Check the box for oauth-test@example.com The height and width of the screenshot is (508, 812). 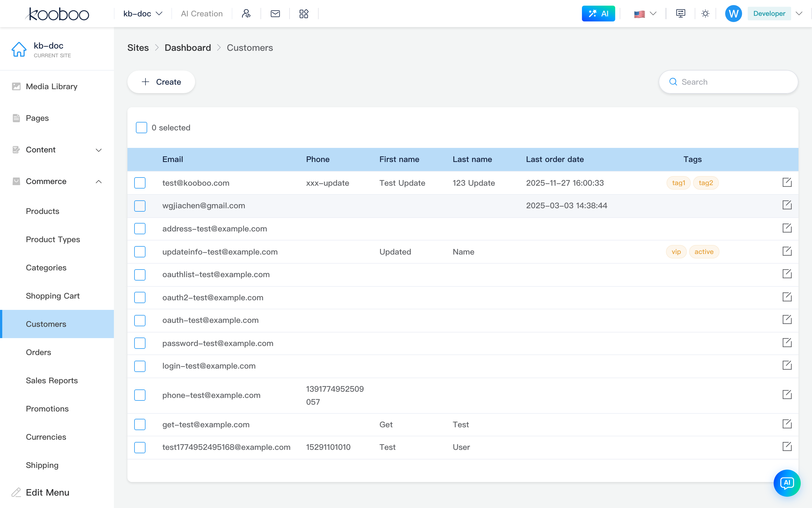(140, 320)
